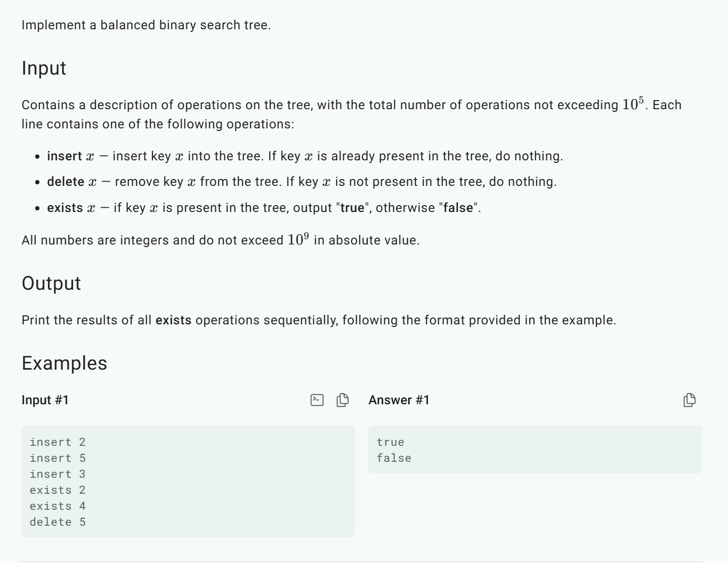Click the 10^9 absolute value formula
728x563 pixels.
click(x=298, y=239)
